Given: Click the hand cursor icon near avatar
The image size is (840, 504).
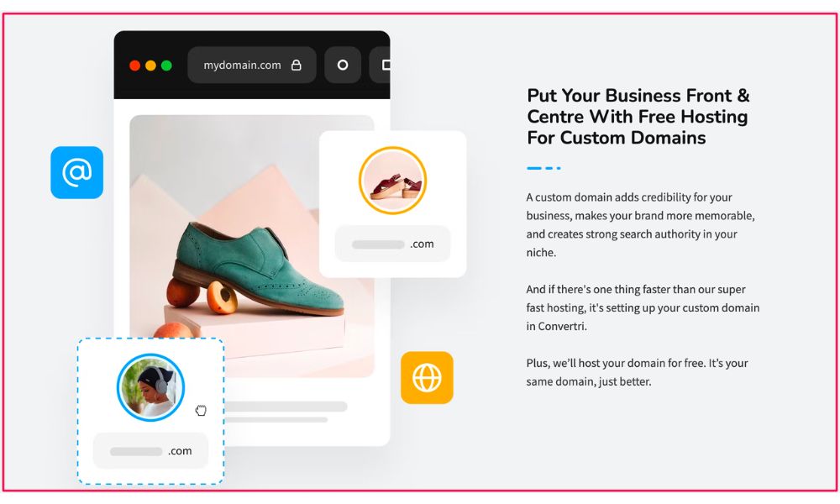Looking at the screenshot, I should (x=201, y=410).
